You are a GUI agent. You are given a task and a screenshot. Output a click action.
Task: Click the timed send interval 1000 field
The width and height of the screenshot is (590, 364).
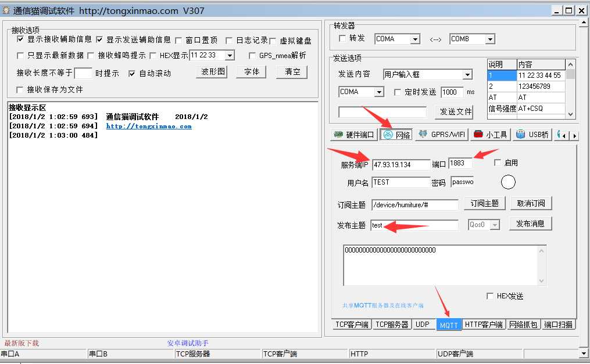pyautogui.click(x=452, y=92)
